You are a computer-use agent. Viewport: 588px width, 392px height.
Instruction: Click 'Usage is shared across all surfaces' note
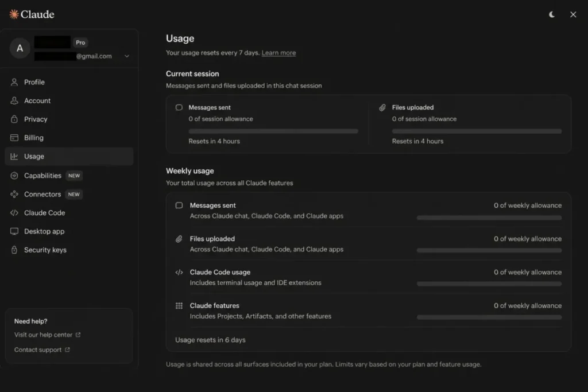pos(324,364)
